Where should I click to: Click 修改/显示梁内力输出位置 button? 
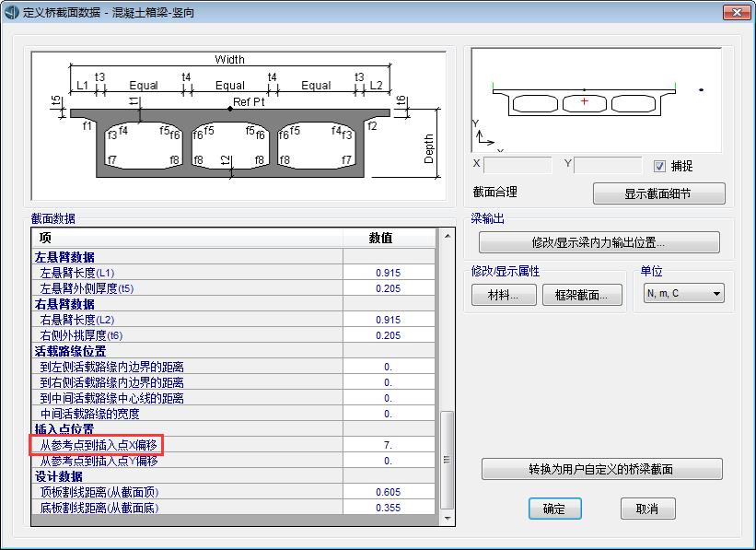(x=599, y=243)
